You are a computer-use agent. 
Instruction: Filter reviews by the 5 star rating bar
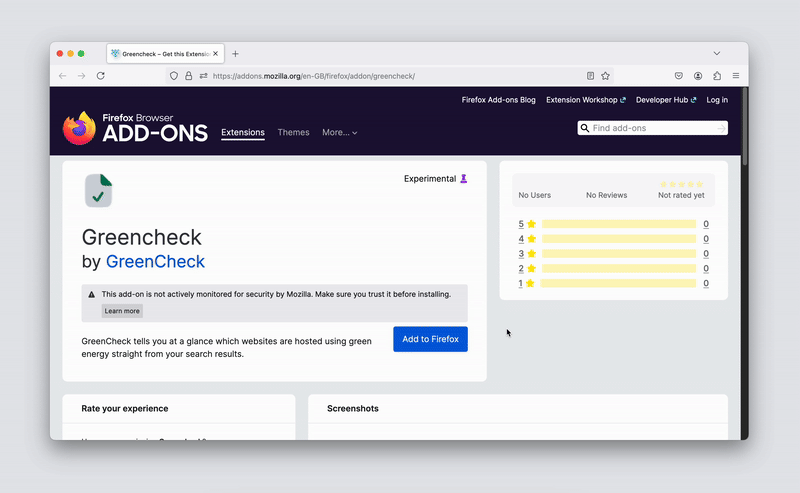coord(618,225)
